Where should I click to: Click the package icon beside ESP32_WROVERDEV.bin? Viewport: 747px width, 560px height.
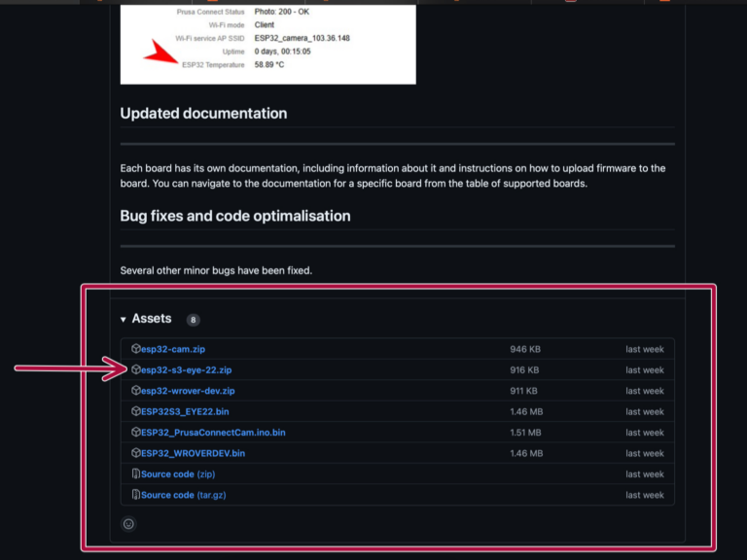click(136, 453)
